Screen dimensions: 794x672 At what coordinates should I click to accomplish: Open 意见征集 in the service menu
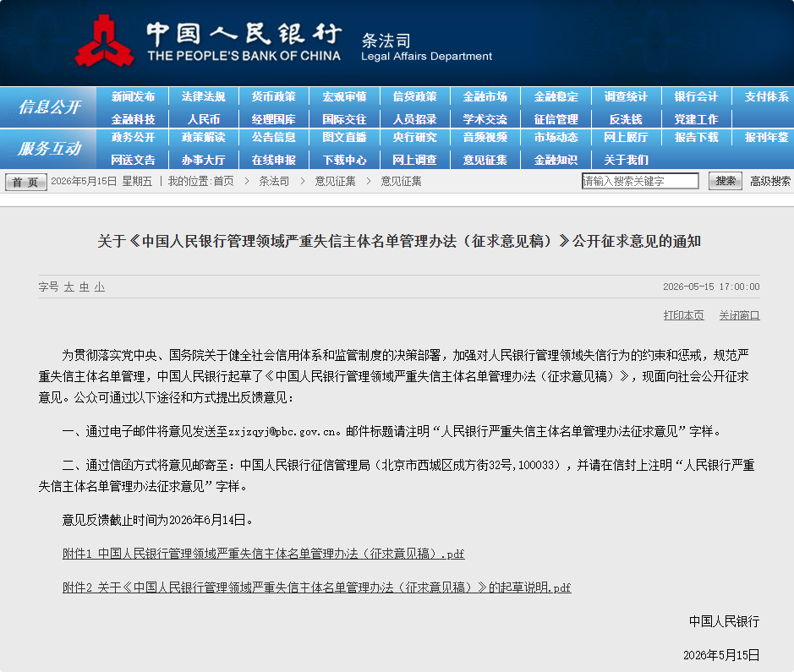485,160
